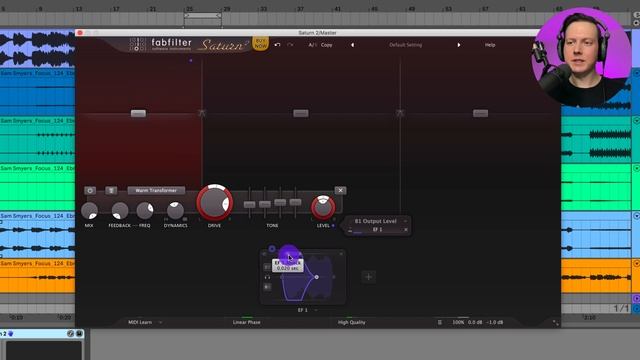Viewport: 640px width, 360px height.
Task: Click the second crossover split handle
Action: [x=400, y=113]
